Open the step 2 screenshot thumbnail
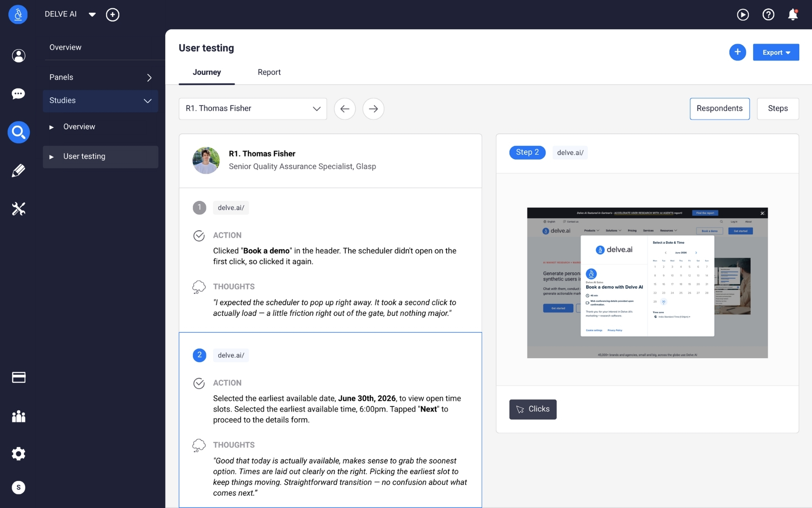Viewport: 812px width, 508px height. pos(647,283)
